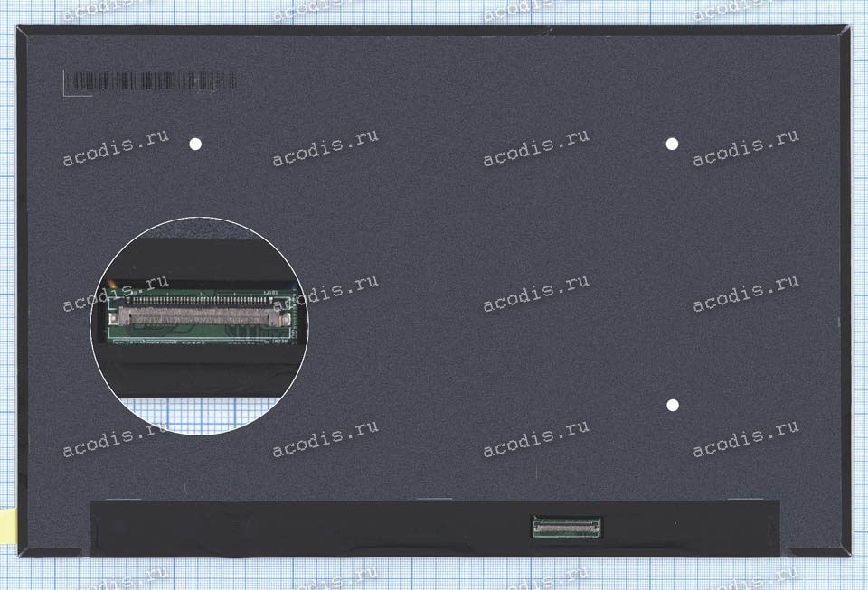The width and height of the screenshot is (868, 590).
Task: Click the white dot near the barcode
Action: [x=194, y=144]
